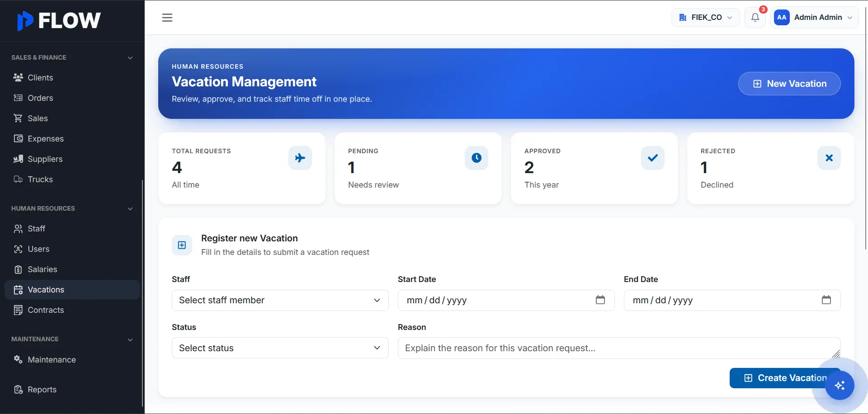Click the checkmark icon on Approved card
Image resolution: width=868 pixels, height=414 pixels.
(653, 158)
